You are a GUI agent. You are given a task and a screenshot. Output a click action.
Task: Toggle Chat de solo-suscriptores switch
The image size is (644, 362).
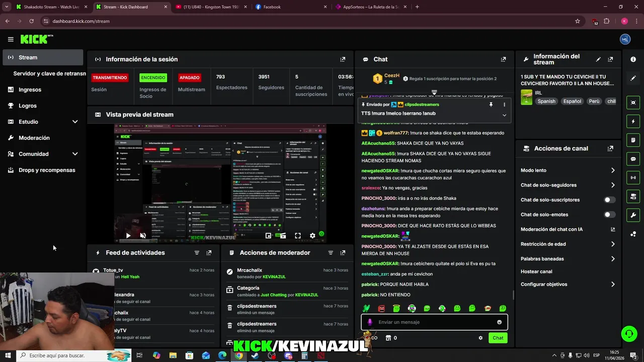pos(609,200)
